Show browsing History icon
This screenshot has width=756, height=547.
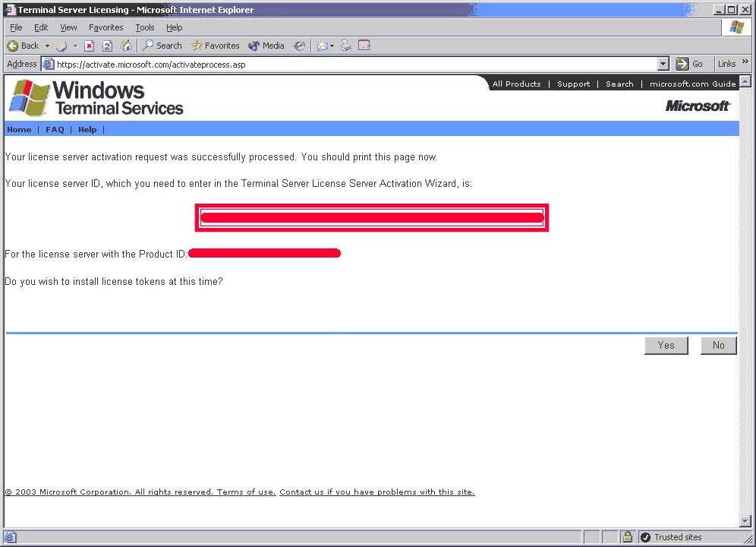coord(299,46)
